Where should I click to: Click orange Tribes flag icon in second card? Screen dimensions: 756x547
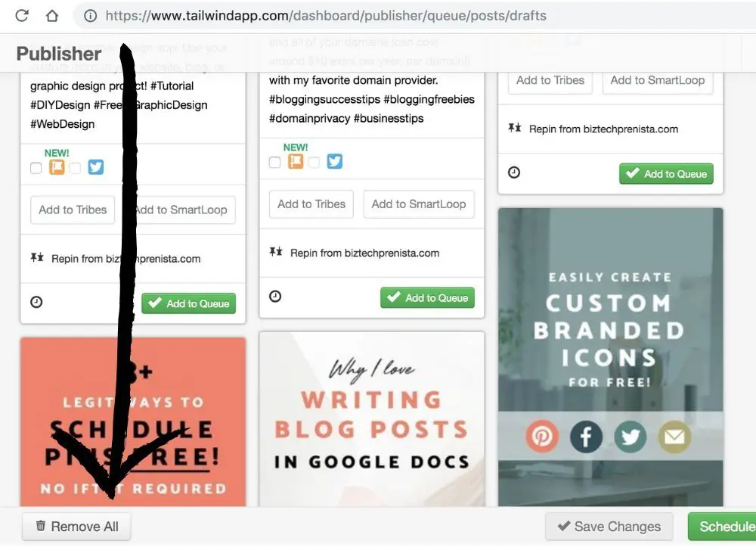[296, 161]
